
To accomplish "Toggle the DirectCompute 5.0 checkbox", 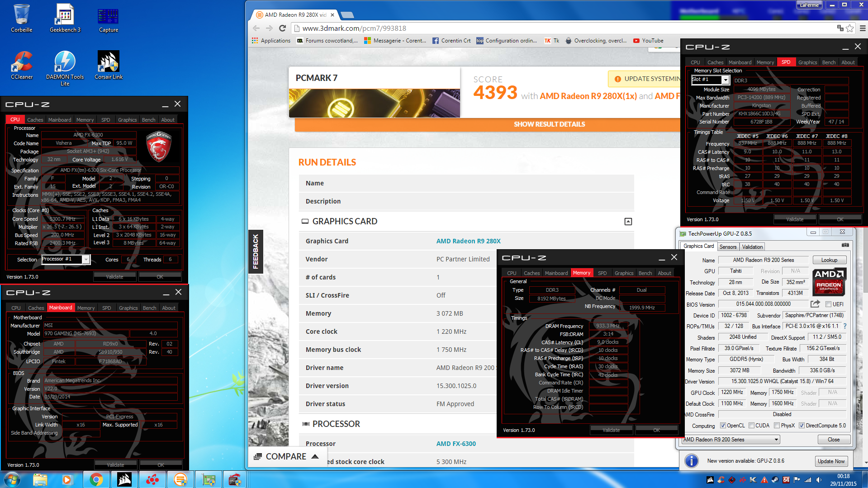I will pyautogui.click(x=802, y=426).
